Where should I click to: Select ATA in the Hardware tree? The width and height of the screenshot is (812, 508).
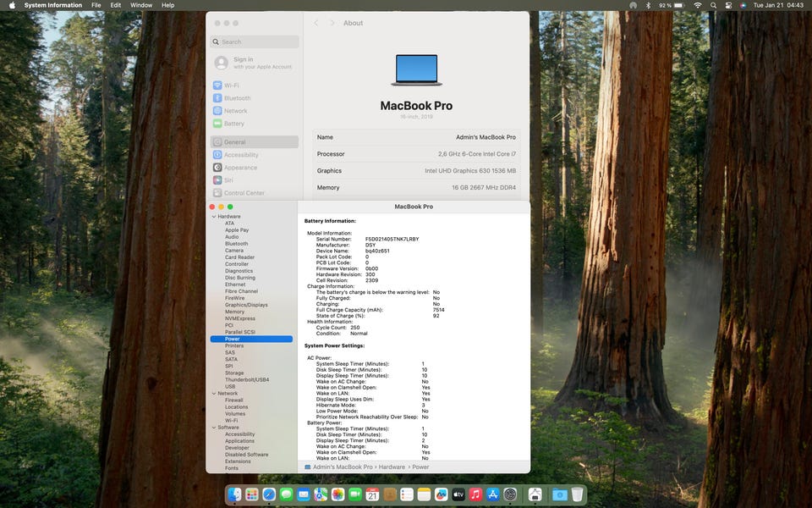(229, 224)
